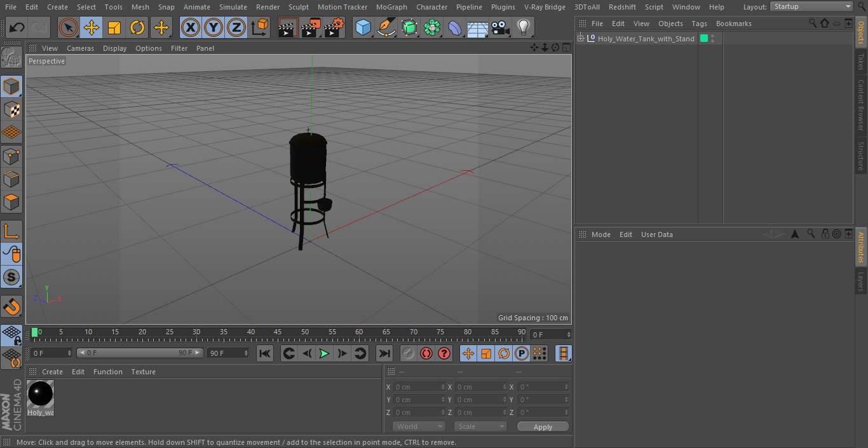Toggle X axis lock
This screenshot has width=868, height=448.
point(190,27)
